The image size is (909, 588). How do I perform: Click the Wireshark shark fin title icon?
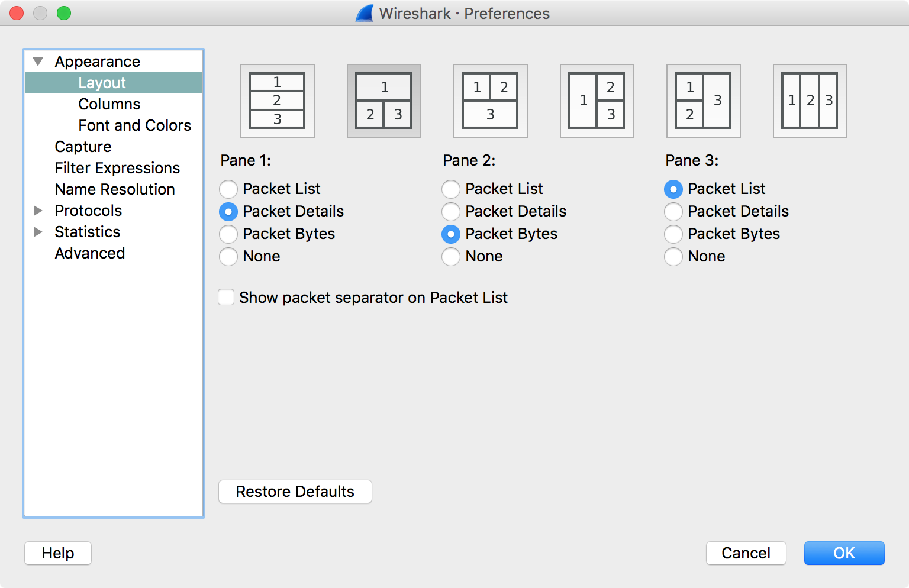pos(365,13)
